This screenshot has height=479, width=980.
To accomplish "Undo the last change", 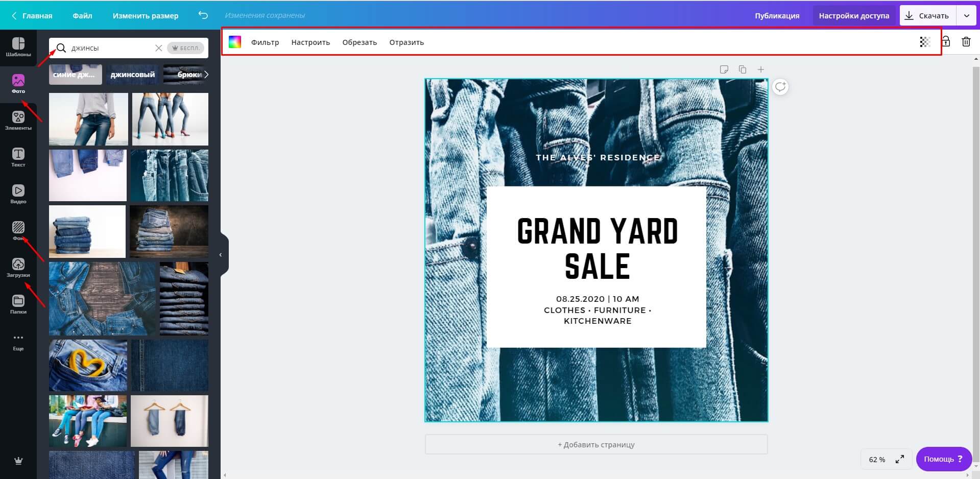I will (x=203, y=15).
